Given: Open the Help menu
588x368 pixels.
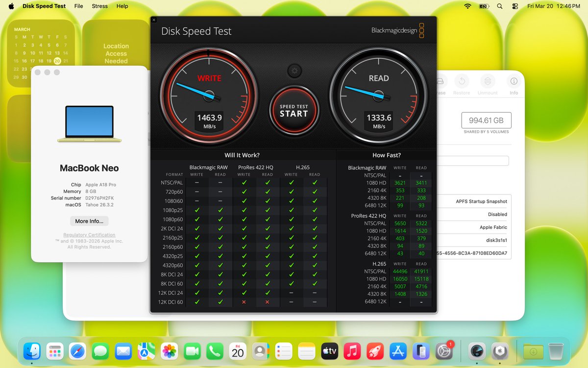Looking at the screenshot, I should pos(122,6).
